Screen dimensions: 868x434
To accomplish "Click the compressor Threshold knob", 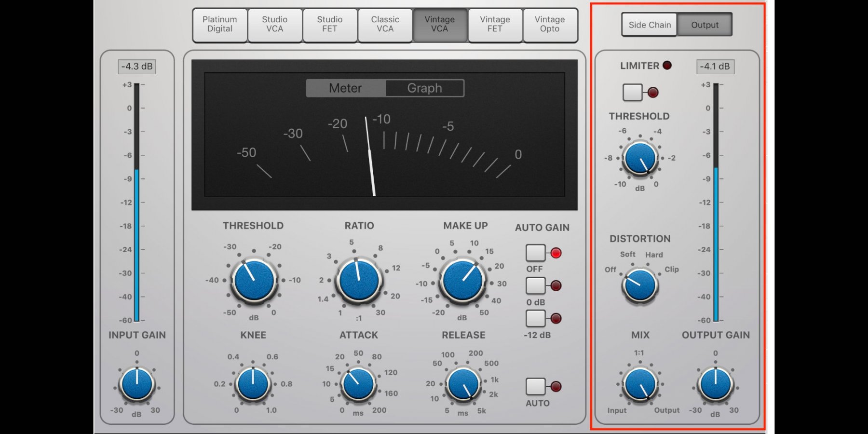I will 254,281.
